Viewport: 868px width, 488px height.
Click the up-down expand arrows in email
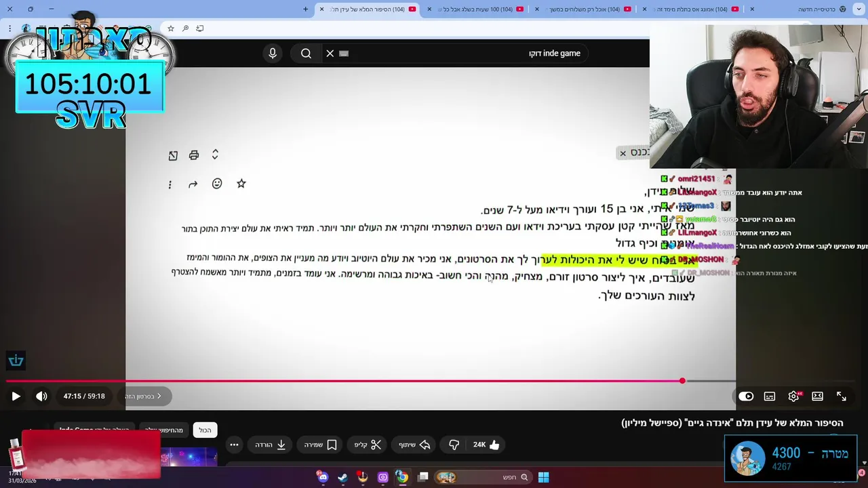[215, 155]
